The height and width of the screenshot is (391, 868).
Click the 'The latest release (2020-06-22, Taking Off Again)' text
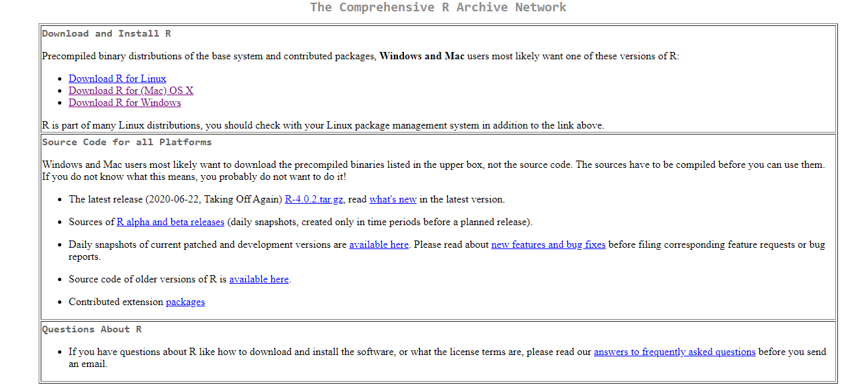175,199
